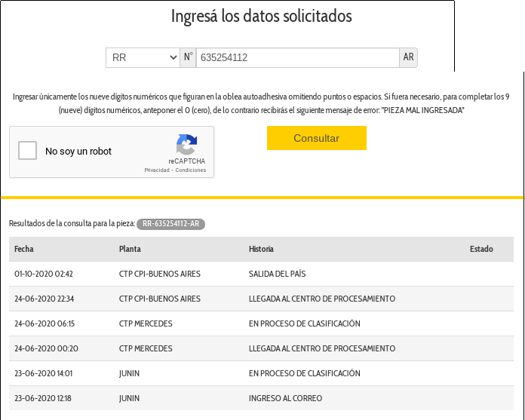Select date 23-06-2020 14:01
The width and height of the screenshot is (525, 420).
tap(43, 373)
